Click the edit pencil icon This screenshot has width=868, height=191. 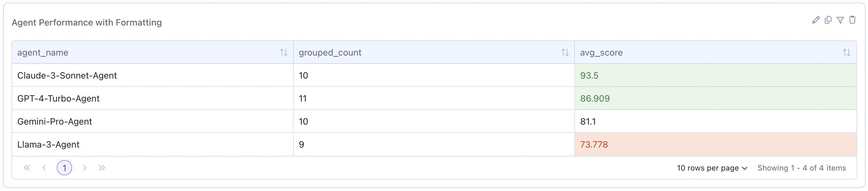tap(816, 20)
